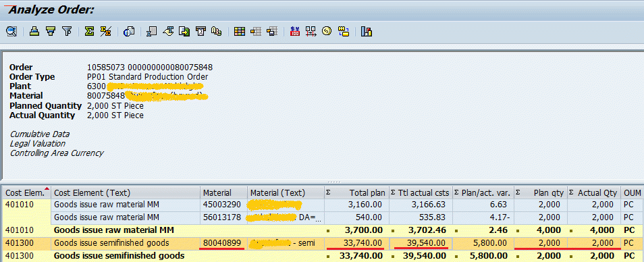Click material number 80040899

[x=222, y=243]
